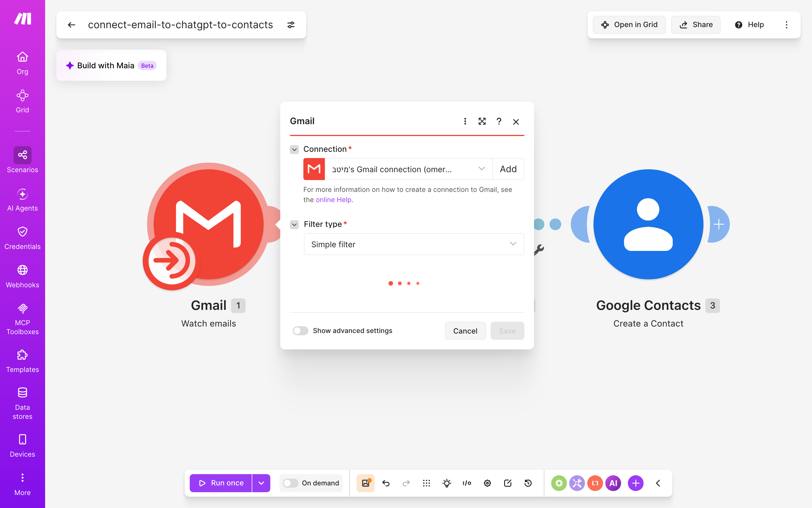This screenshot has width=812, height=508.
Task: Open the More menu in sidebar
Action: [23, 484]
